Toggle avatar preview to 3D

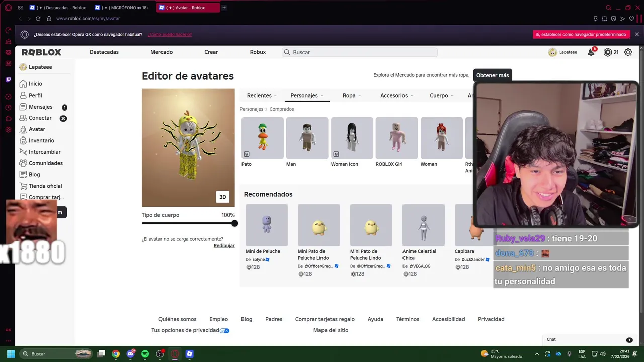pyautogui.click(x=222, y=197)
